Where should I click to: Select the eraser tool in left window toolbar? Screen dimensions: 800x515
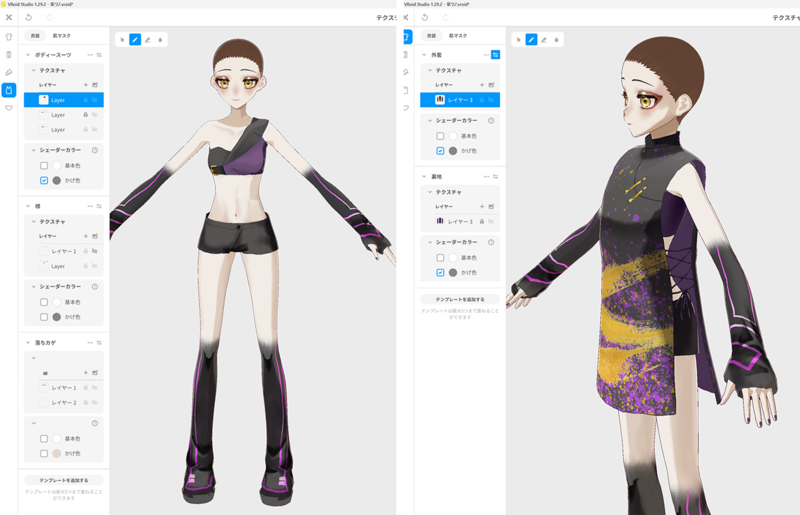(x=148, y=40)
